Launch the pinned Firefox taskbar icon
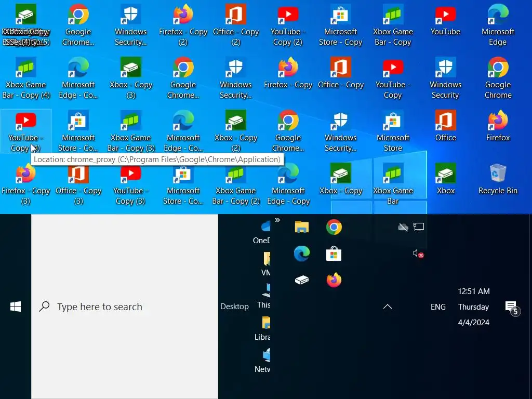532x399 pixels. tap(334, 280)
